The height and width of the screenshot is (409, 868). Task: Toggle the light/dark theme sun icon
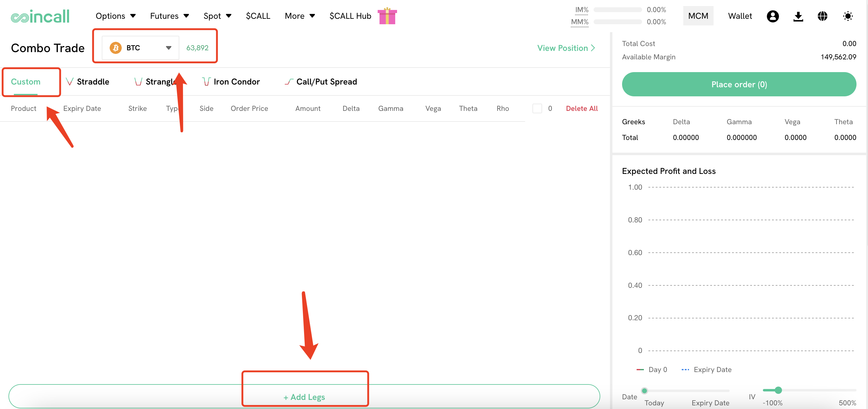tap(848, 16)
